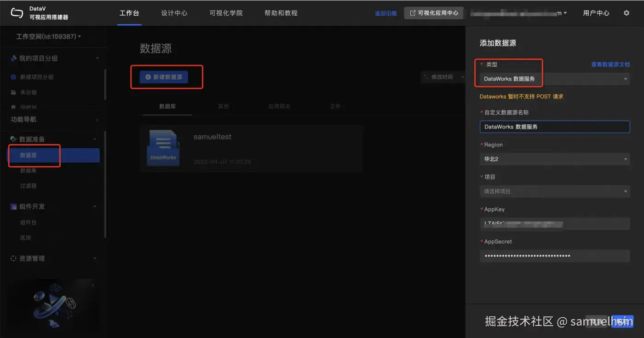
Task: Open the settings gear icon
Action: point(627,13)
